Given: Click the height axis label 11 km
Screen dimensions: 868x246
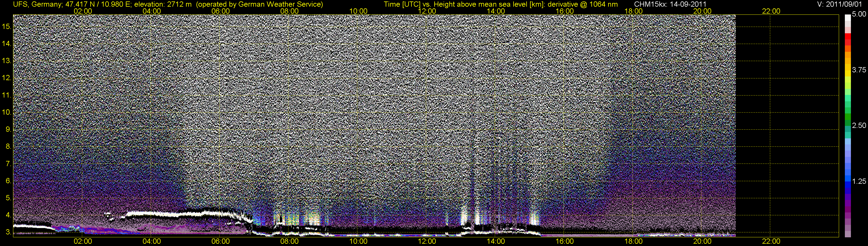Looking at the screenshot, I should point(7,96).
